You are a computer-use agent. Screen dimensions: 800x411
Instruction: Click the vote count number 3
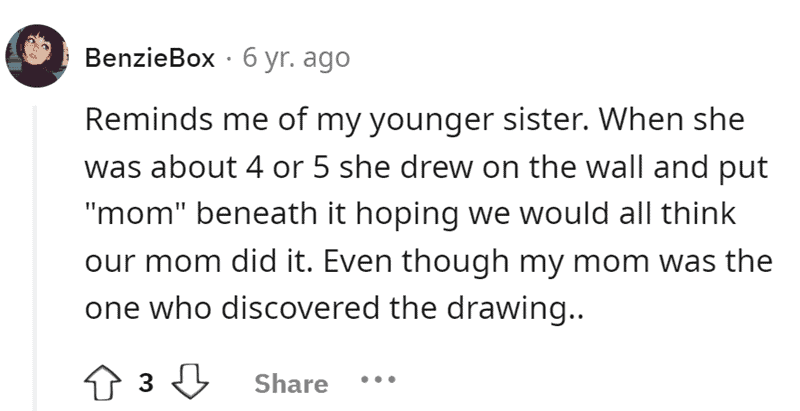tap(146, 383)
